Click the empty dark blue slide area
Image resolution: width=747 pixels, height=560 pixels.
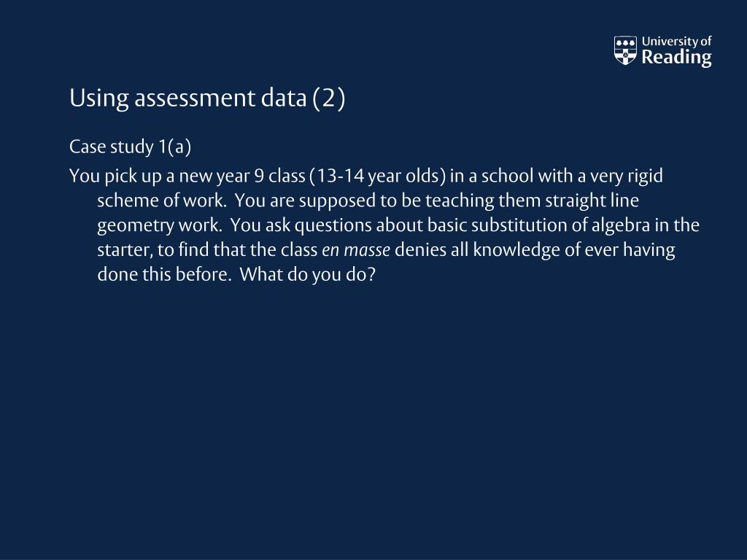coord(373,419)
